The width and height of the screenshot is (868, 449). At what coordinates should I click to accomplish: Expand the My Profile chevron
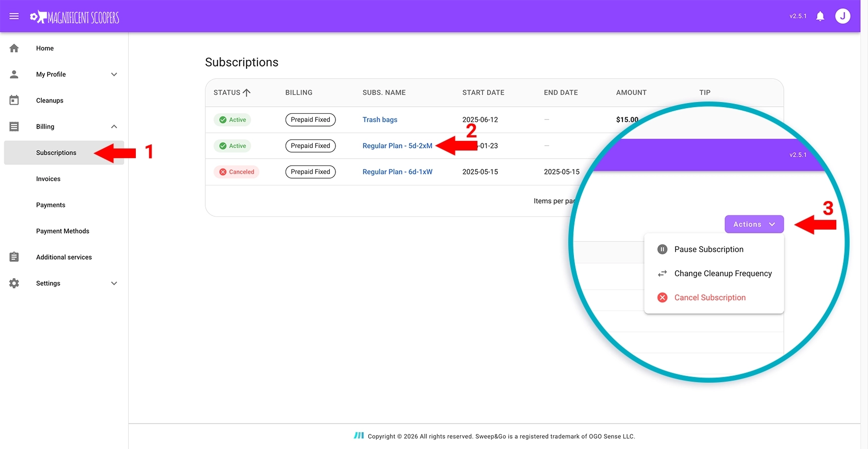pyautogui.click(x=114, y=74)
